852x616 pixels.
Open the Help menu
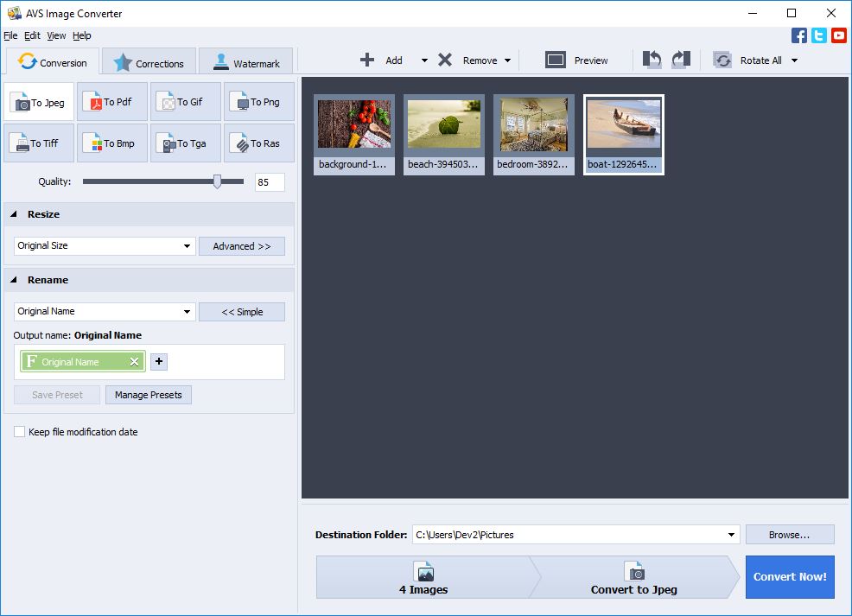(82, 35)
